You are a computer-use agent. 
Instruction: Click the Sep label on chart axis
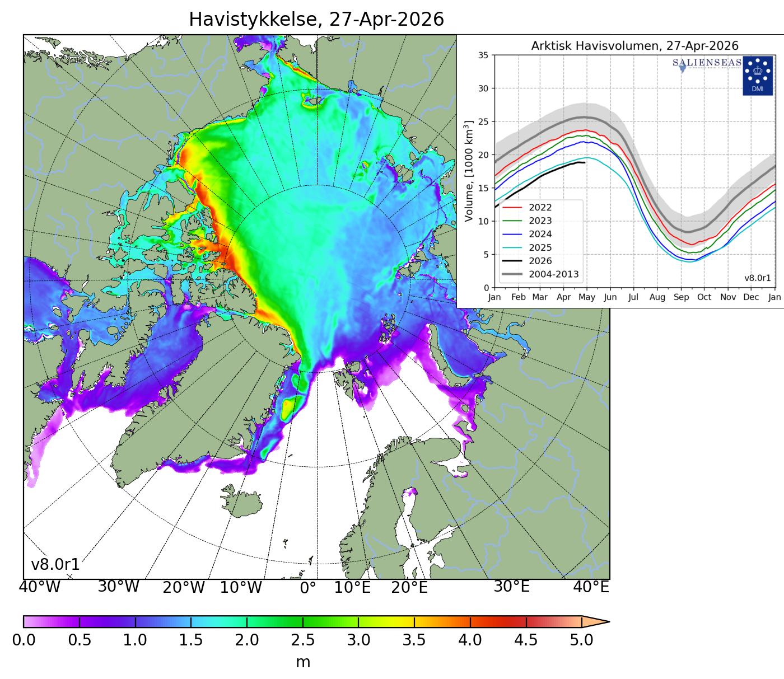click(681, 297)
